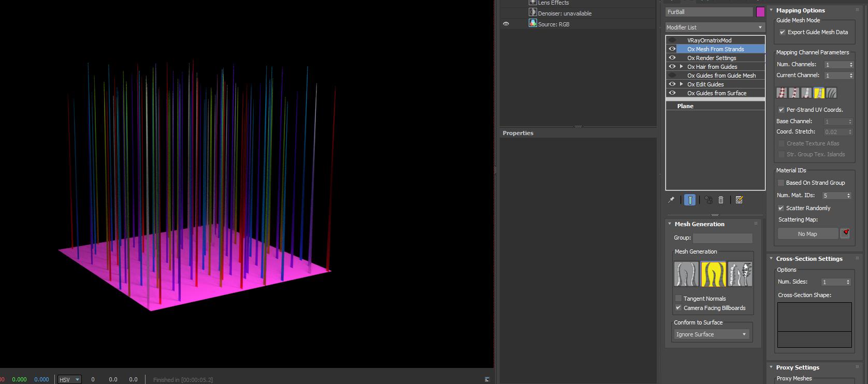Open the Modifier List dropdown
This screenshot has width=868, height=384.
pyautogui.click(x=715, y=27)
